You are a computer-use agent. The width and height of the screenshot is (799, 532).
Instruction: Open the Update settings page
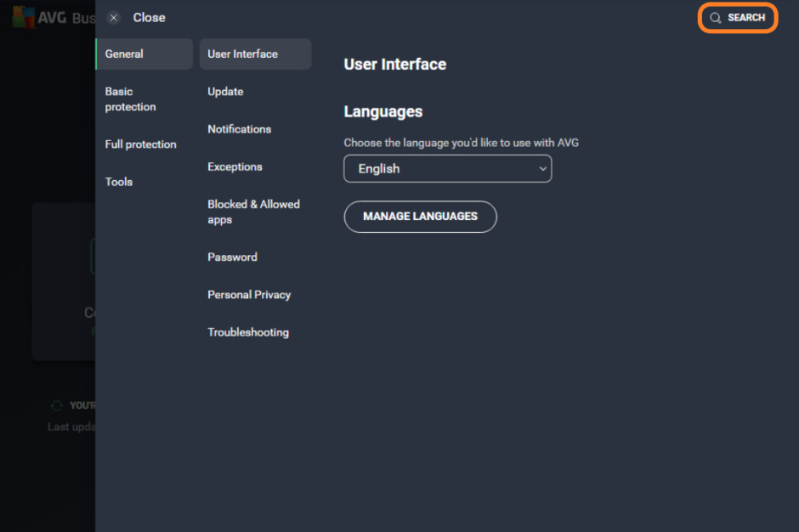tap(225, 91)
